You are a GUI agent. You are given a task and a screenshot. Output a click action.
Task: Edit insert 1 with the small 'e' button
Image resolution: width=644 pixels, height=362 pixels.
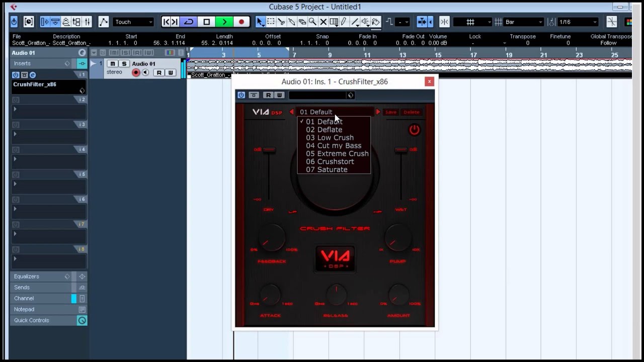pyautogui.click(x=33, y=75)
